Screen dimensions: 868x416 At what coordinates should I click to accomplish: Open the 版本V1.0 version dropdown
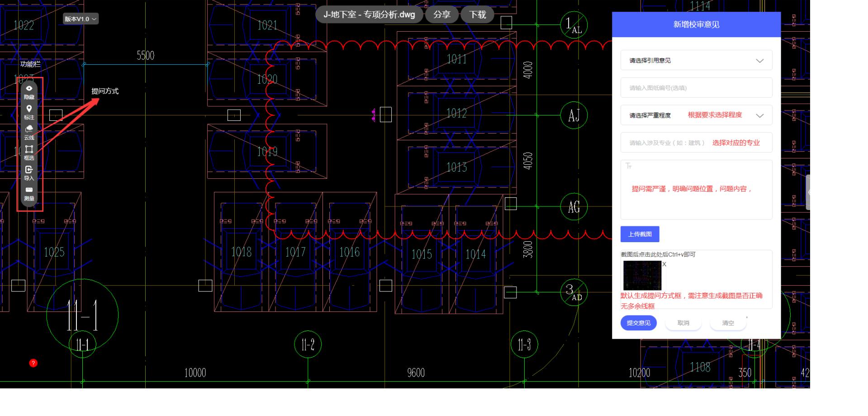click(81, 19)
